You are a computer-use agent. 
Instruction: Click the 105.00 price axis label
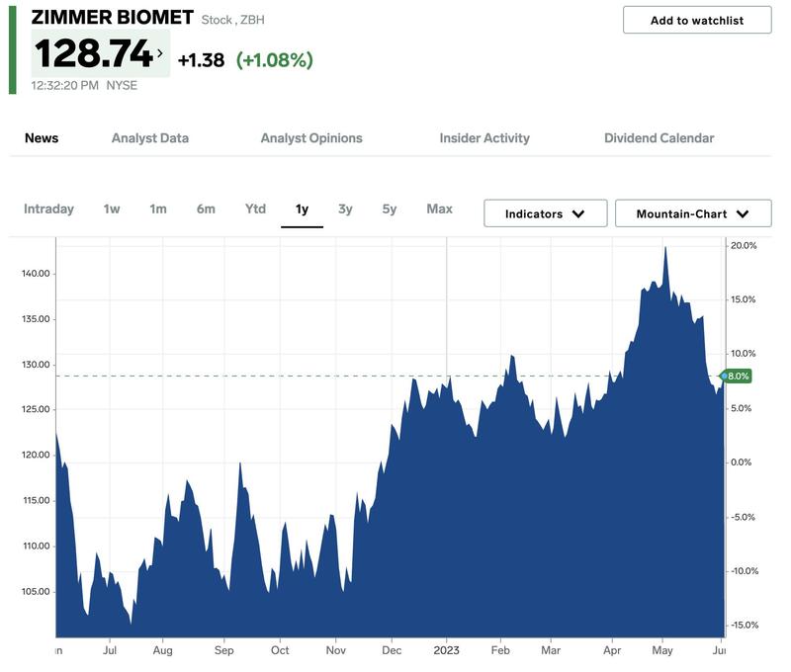pyautogui.click(x=36, y=591)
